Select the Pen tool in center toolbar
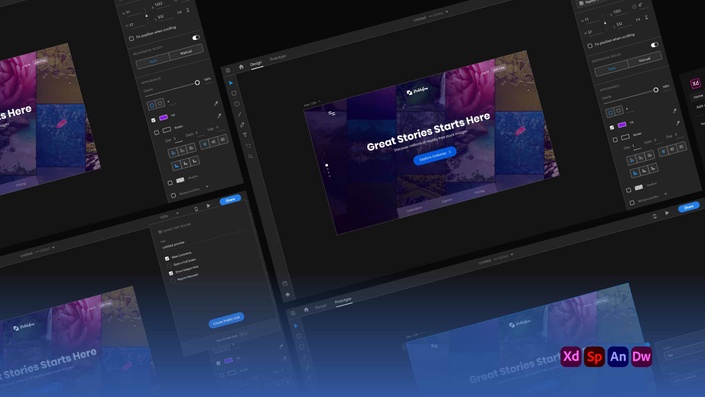The height and width of the screenshot is (397, 705). (x=242, y=125)
